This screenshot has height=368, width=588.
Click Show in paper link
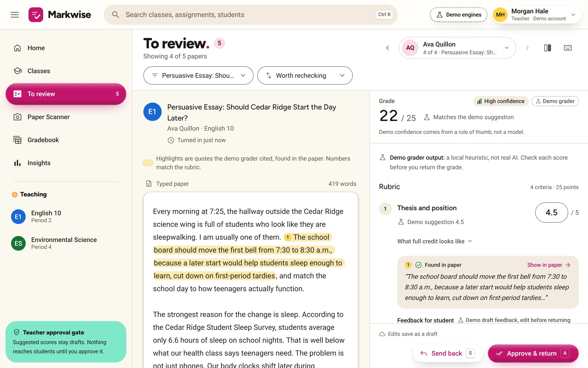coord(549,265)
